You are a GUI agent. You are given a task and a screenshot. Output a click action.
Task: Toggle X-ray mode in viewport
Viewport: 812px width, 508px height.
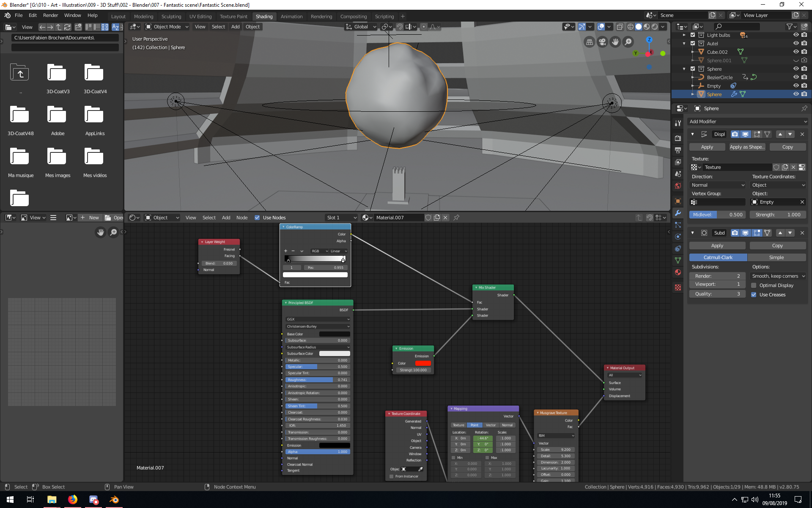[620, 27]
